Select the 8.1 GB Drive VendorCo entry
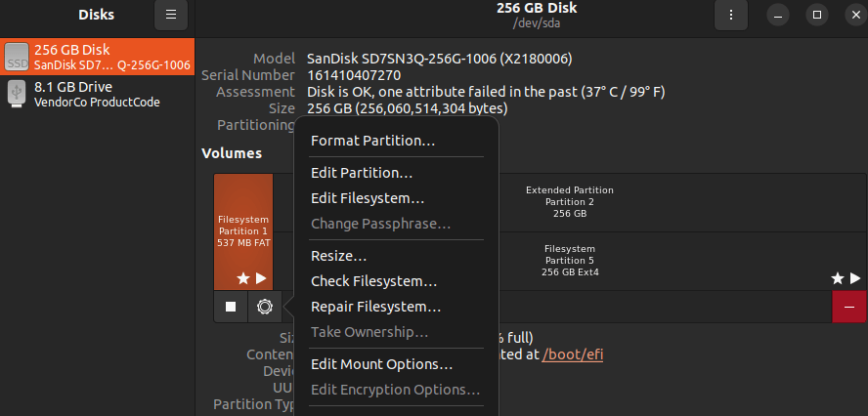The width and height of the screenshot is (868, 416). (x=98, y=94)
